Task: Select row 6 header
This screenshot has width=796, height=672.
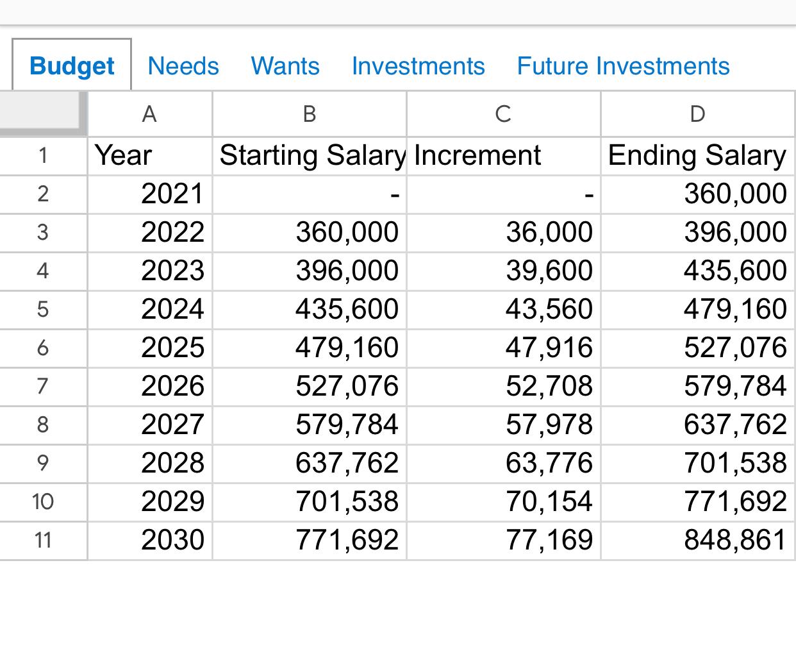Action: click(x=43, y=348)
